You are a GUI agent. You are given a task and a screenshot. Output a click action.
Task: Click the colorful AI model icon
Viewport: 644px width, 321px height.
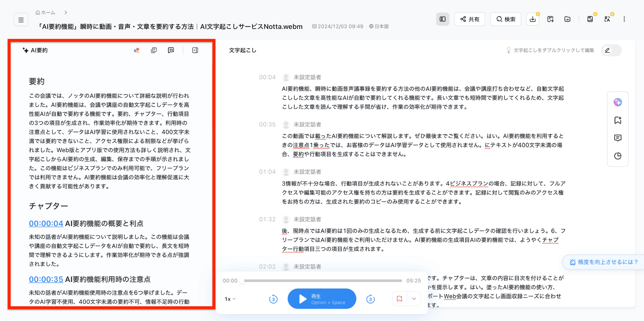tap(136, 50)
